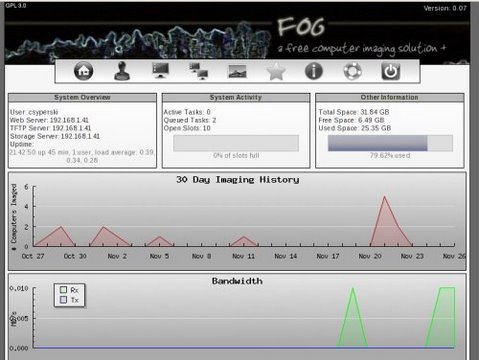Click the FOG logo title
The width and height of the screenshot is (479, 360).
click(x=301, y=27)
